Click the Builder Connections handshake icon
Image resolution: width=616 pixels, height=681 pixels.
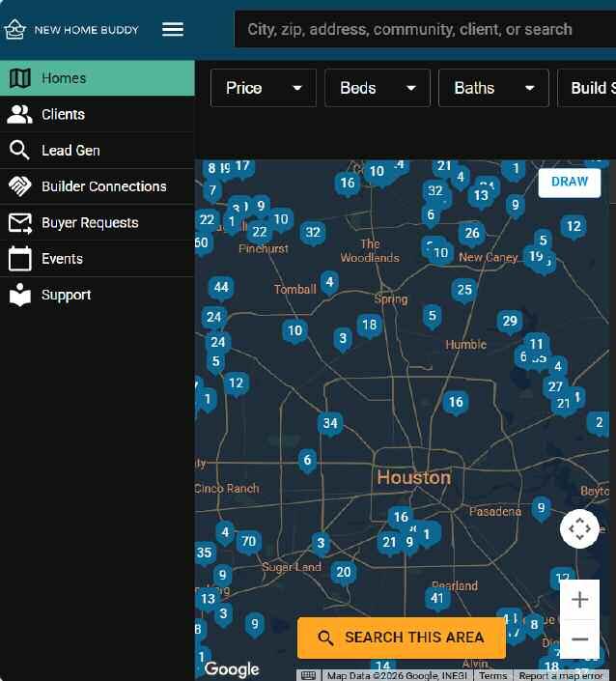20,186
